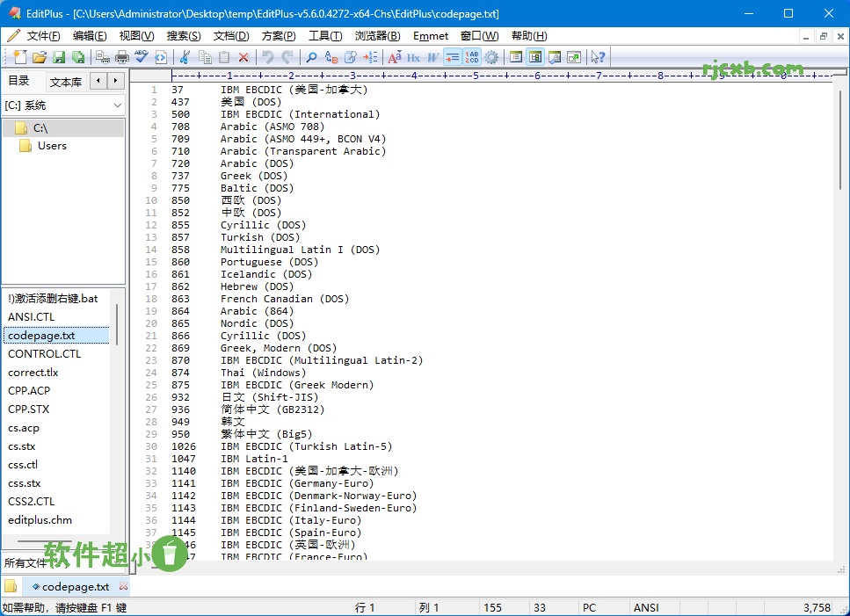The width and height of the screenshot is (850, 616).
Task: Expand the Users folder in the directory tree
Action: [x=50, y=146]
